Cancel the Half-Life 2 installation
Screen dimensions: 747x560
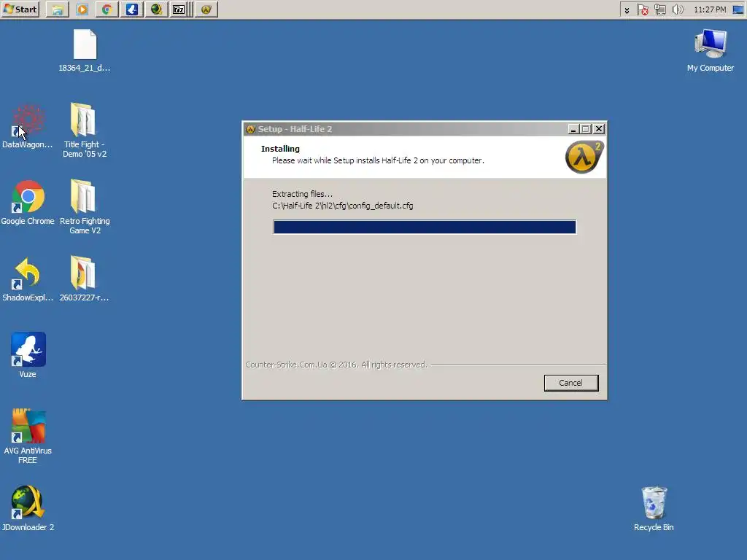point(570,383)
